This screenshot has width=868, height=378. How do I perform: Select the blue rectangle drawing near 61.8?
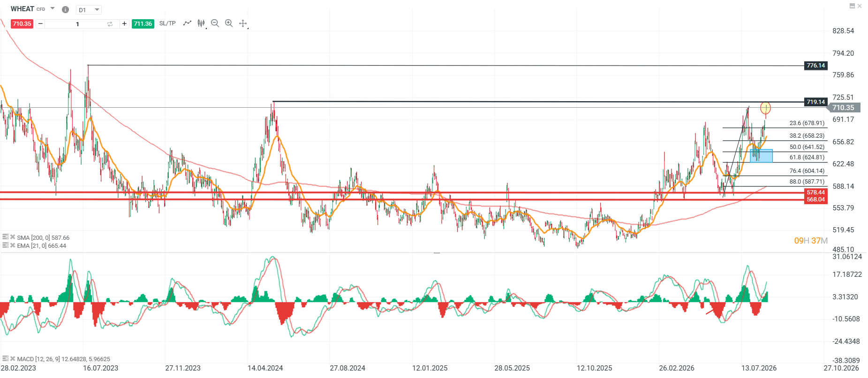[762, 156]
